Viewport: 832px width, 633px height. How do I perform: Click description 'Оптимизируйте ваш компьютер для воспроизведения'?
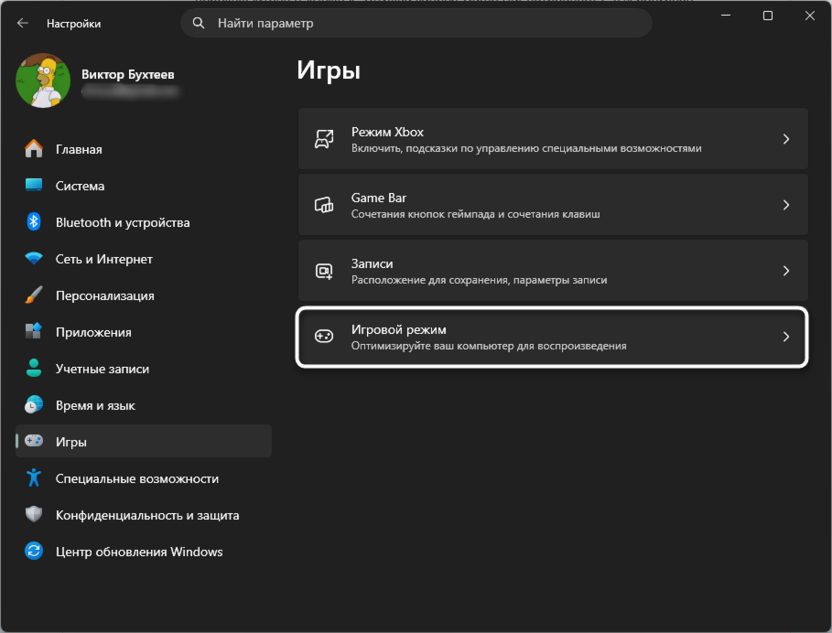tap(489, 346)
